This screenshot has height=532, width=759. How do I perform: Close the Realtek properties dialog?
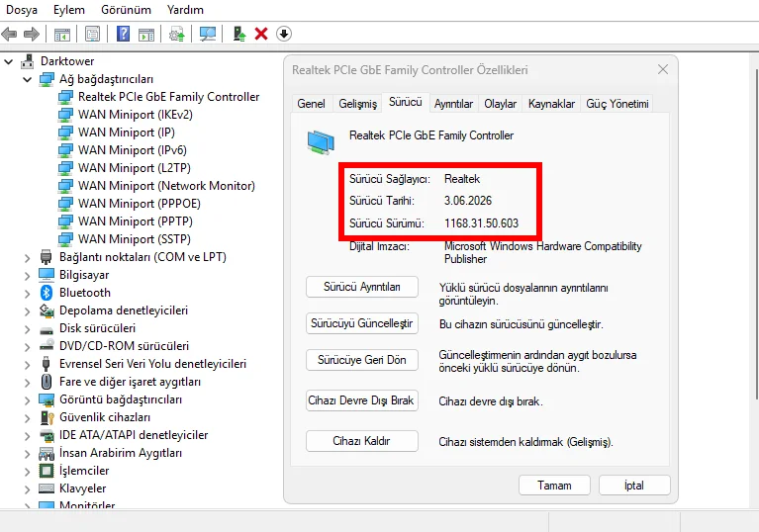tap(663, 69)
